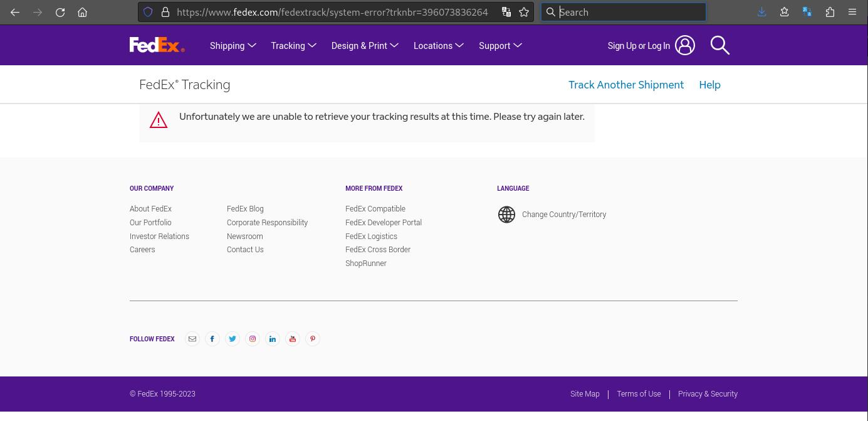Click the FedEx logo
This screenshot has width=868, height=421.
157,45
